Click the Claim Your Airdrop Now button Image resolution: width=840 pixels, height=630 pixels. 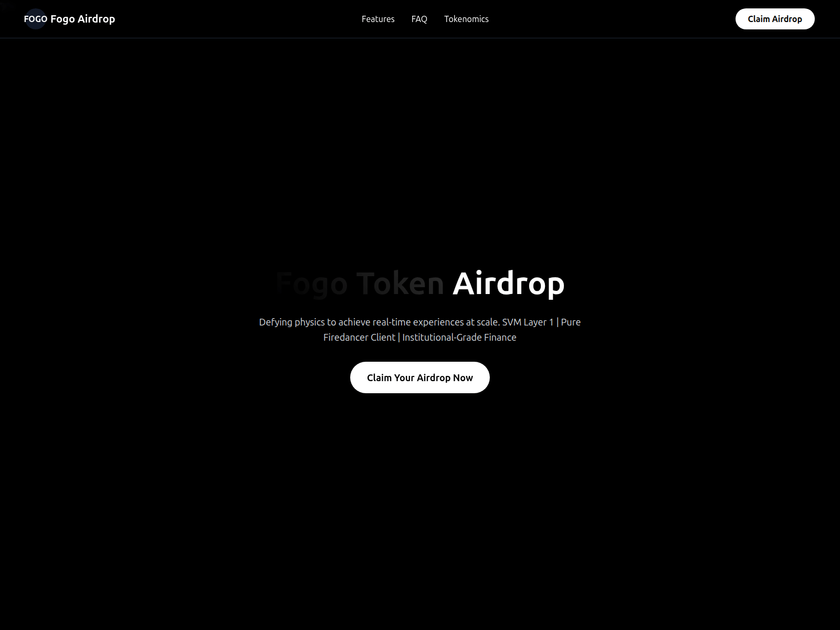coord(420,377)
